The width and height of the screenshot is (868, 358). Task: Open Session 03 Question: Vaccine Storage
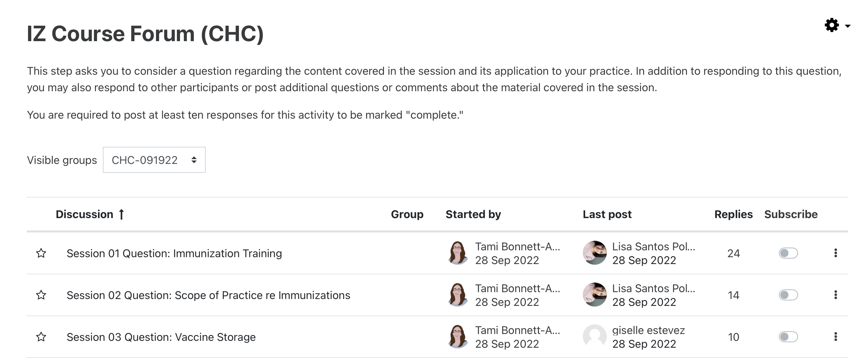(x=161, y=337)
